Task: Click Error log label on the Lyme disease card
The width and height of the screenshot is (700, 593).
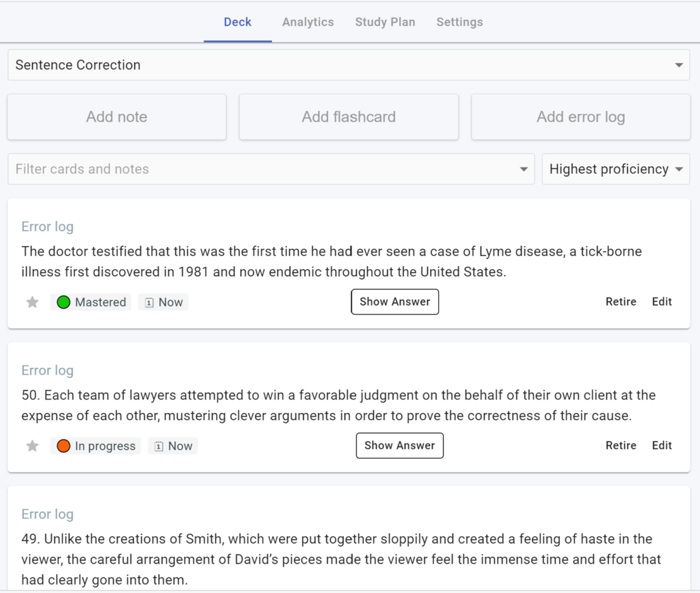Action: coord(47,227)
